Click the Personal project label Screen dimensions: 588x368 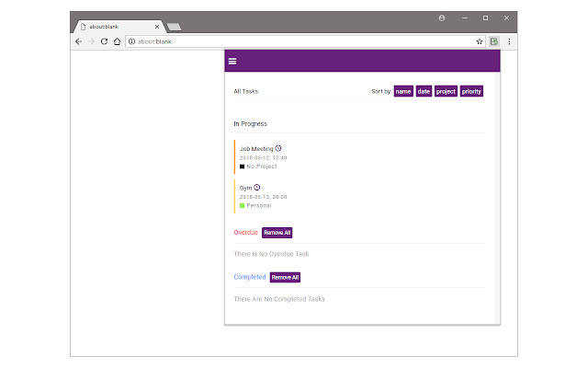point(259,205)
